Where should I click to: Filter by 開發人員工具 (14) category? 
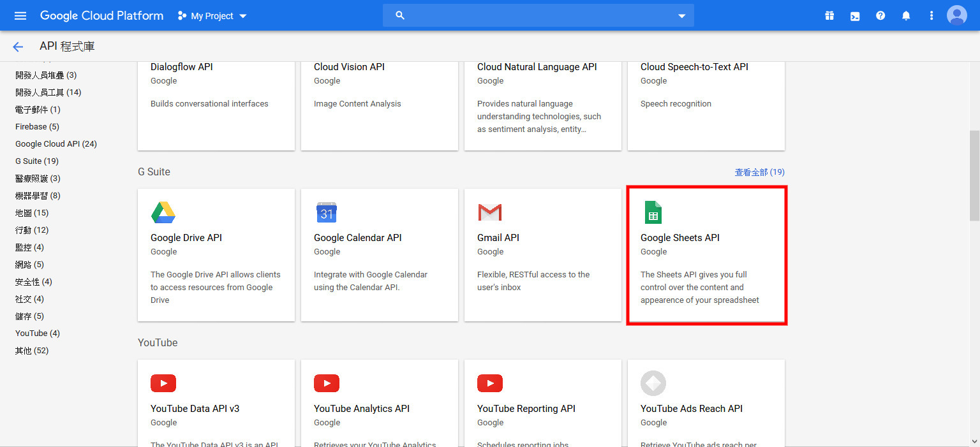tap(48, 92)
